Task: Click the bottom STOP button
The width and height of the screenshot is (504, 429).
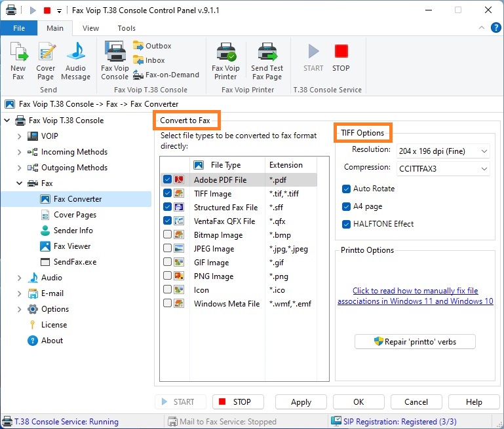Action: [238, 402]
